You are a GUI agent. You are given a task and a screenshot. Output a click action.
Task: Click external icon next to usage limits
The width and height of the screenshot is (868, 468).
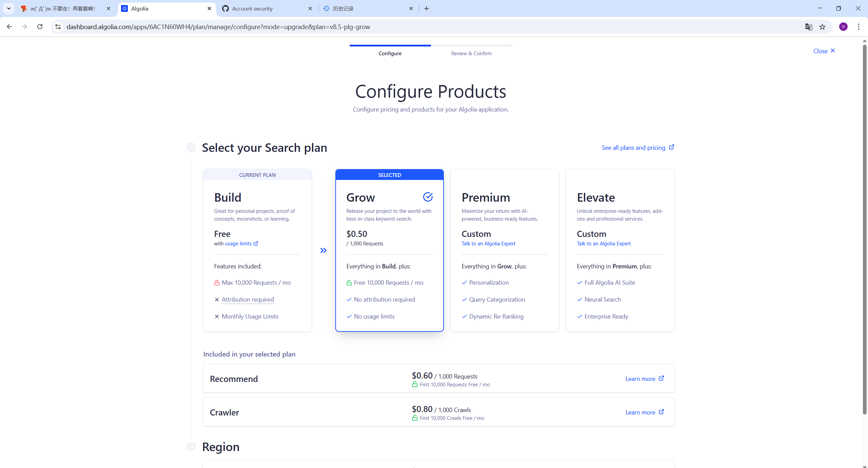[256, 243]
